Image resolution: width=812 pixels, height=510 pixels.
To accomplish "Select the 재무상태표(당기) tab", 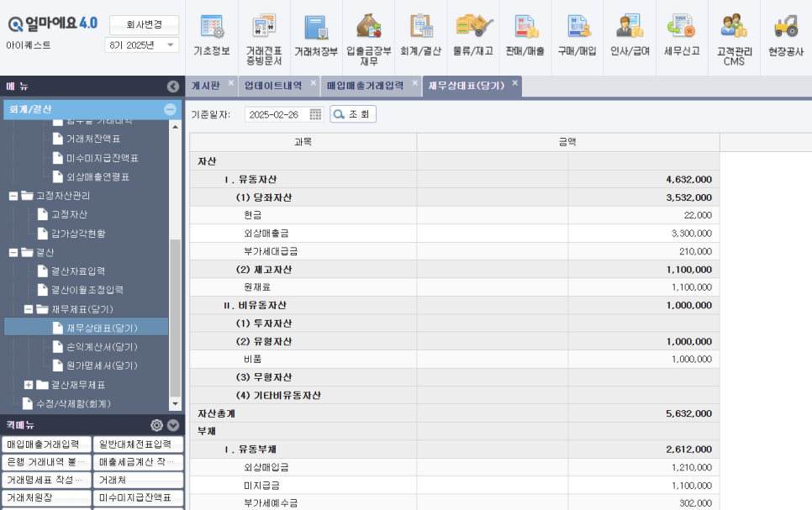I will click(466, 86).
